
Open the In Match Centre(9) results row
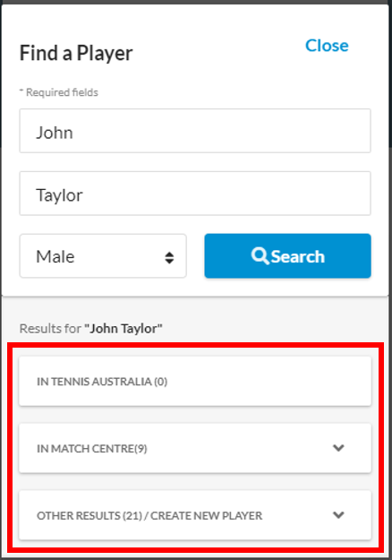tap(195, 449)
